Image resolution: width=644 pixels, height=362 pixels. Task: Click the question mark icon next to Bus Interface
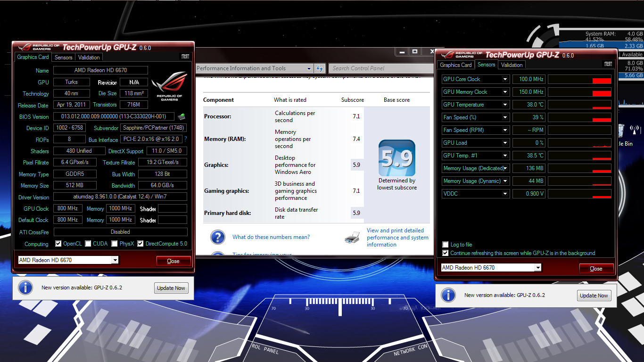pyautogui.click(x=185, y=140)
